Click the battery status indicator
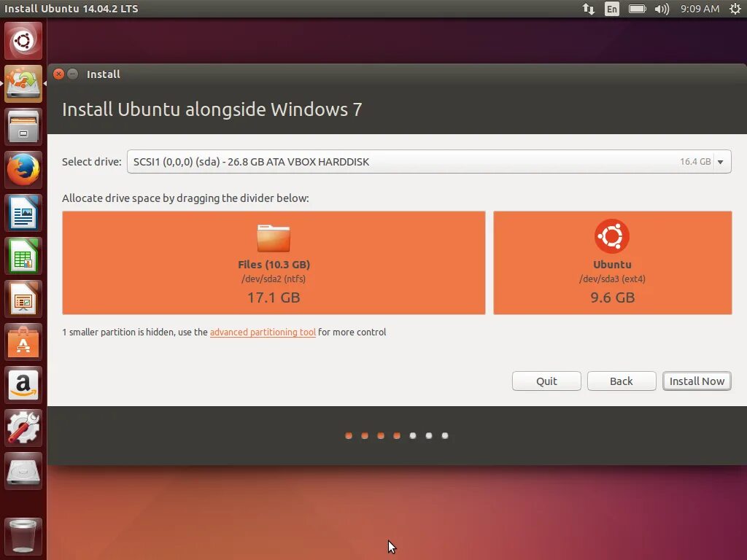Screen dimensions: 747x560 click(637, 9)
